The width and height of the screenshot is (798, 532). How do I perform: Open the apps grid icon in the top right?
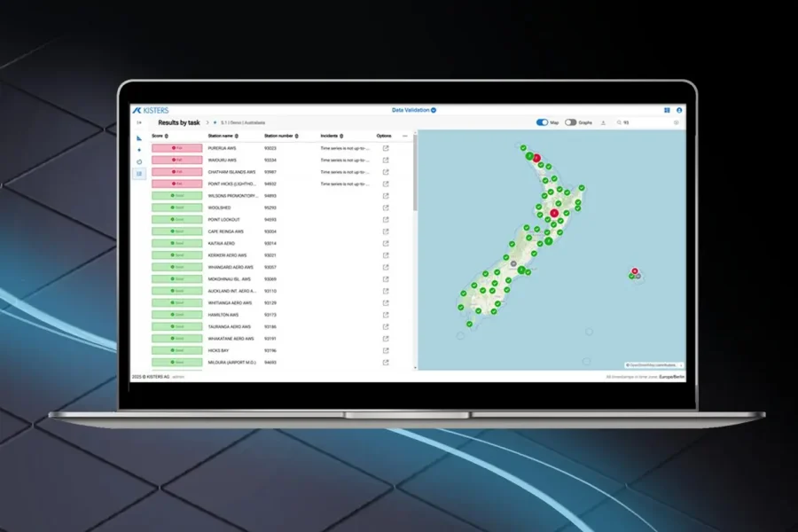(x=667, y=110)
